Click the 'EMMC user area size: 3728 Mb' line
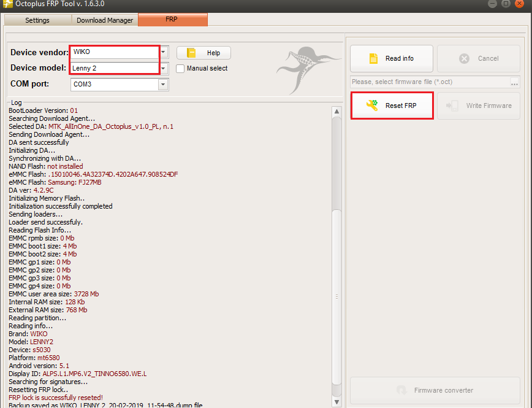532x408 pixels. (53, 294)
